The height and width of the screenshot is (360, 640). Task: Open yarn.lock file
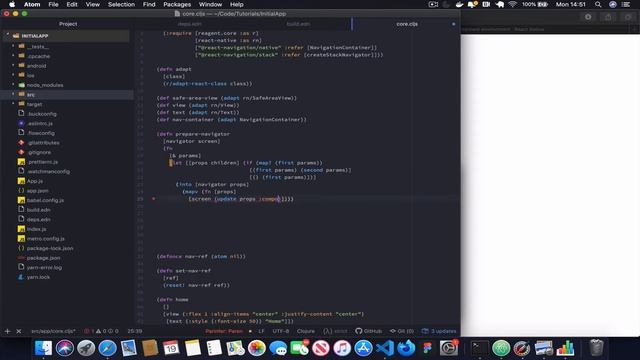pyautogui.click(x=38, y=277)
